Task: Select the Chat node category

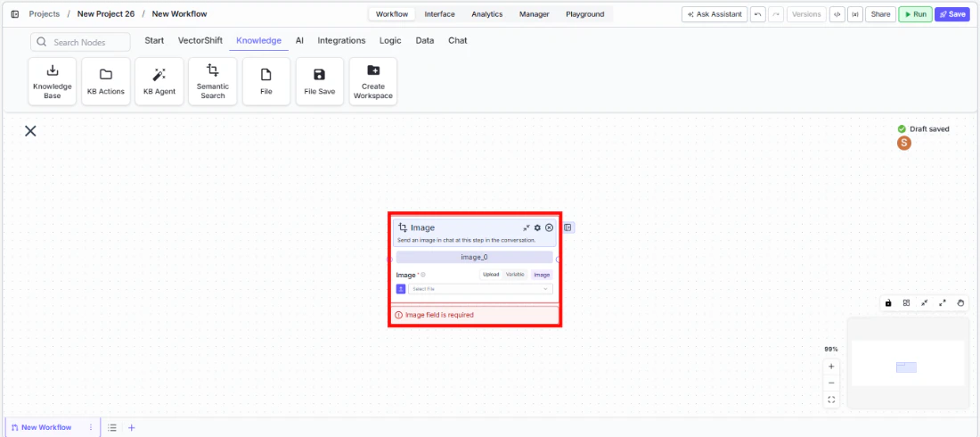Action: [x=458, y=41]
